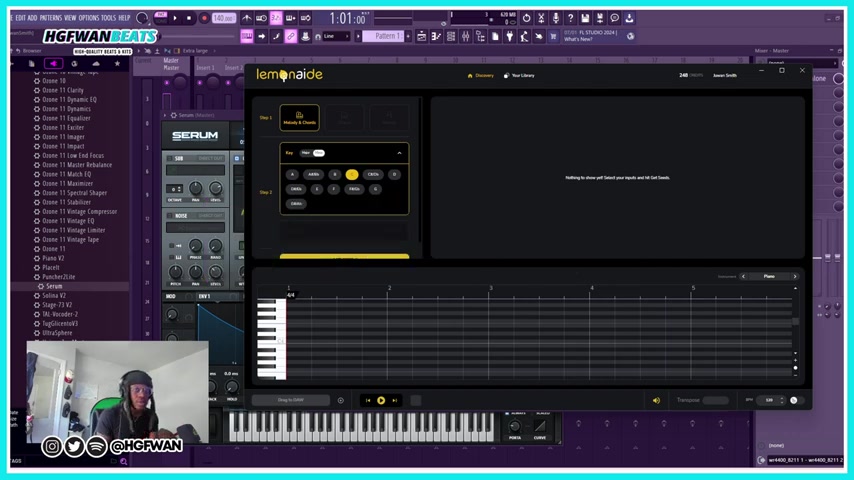The height and width of the screenshot is (480, 854).
Task: Open the Pattern 1 selector
Action: click(383, 37)
